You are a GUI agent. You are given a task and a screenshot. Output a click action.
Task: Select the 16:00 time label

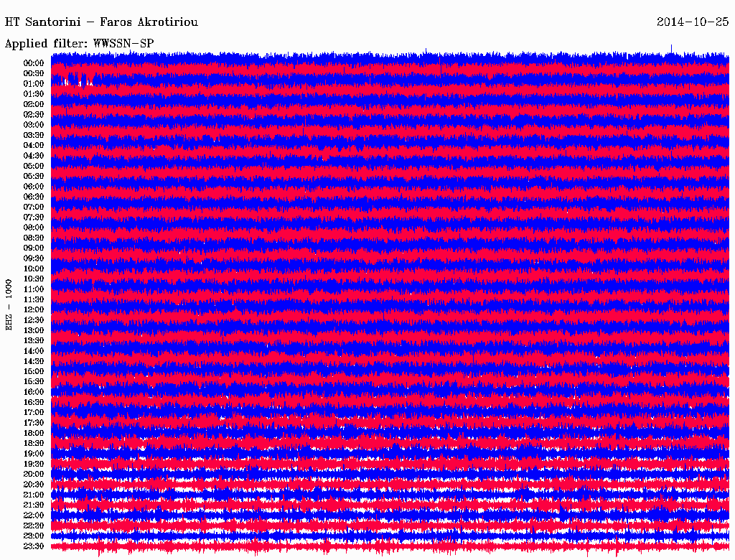click(x=34, y=392)
